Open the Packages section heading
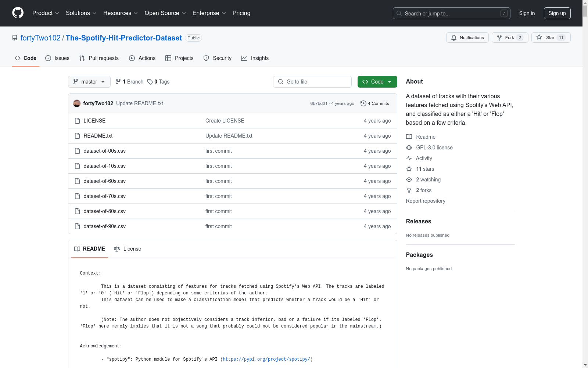The height and width of the screenshot is (368, 588). pyautogui.click(x=419, y=255)
